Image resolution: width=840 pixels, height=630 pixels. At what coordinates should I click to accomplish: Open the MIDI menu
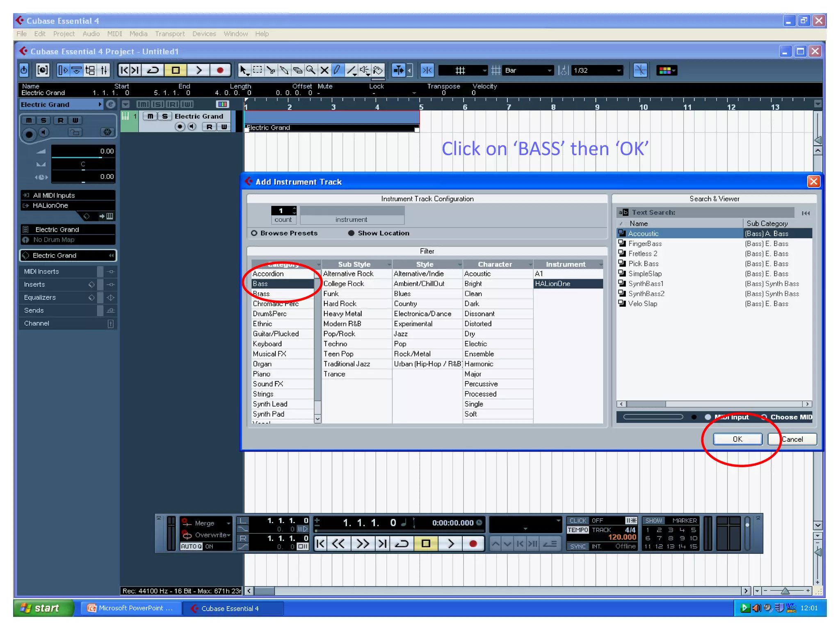(114, 34)
